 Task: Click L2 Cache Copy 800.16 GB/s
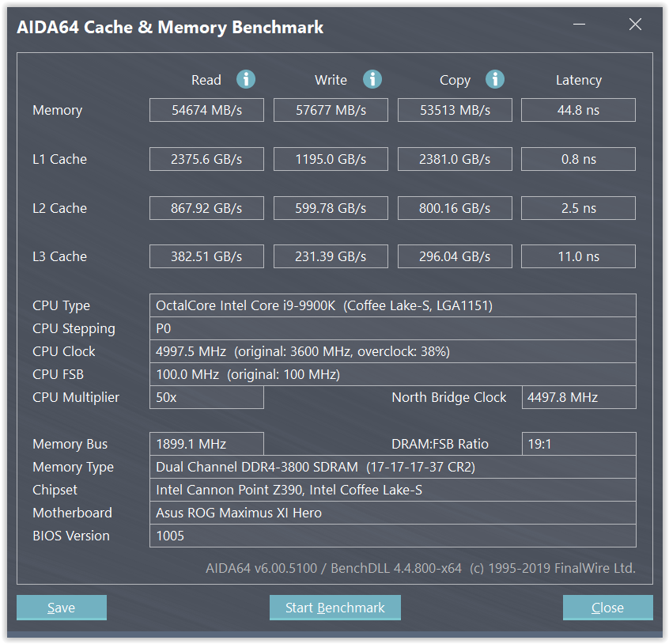[455, 208]
